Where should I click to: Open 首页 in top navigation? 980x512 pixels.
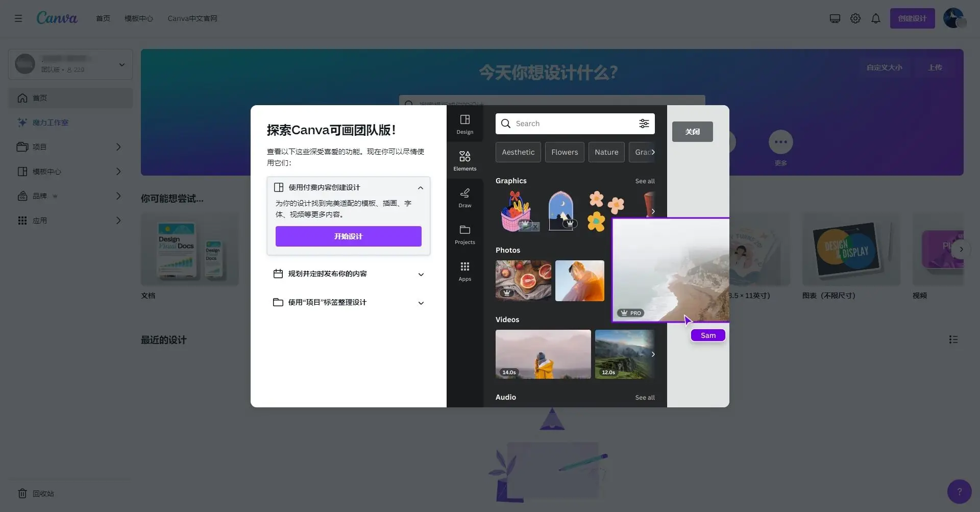click(103, 18)
